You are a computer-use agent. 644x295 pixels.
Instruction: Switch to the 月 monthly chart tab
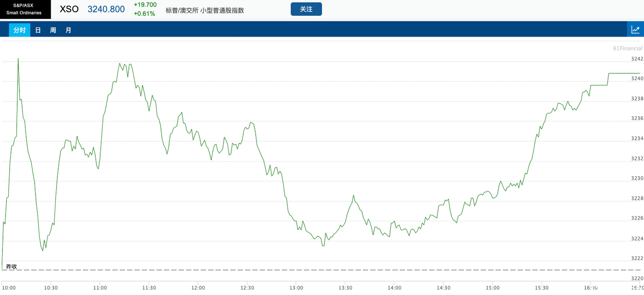(68, 30)
